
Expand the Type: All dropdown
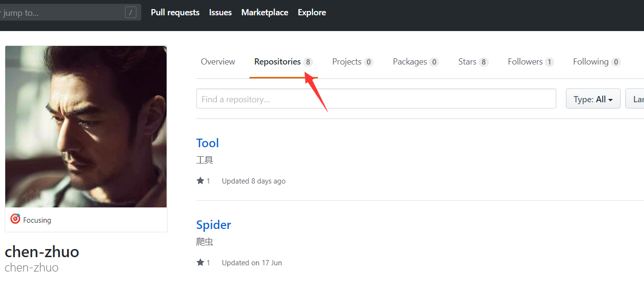[x=593, y=99]
